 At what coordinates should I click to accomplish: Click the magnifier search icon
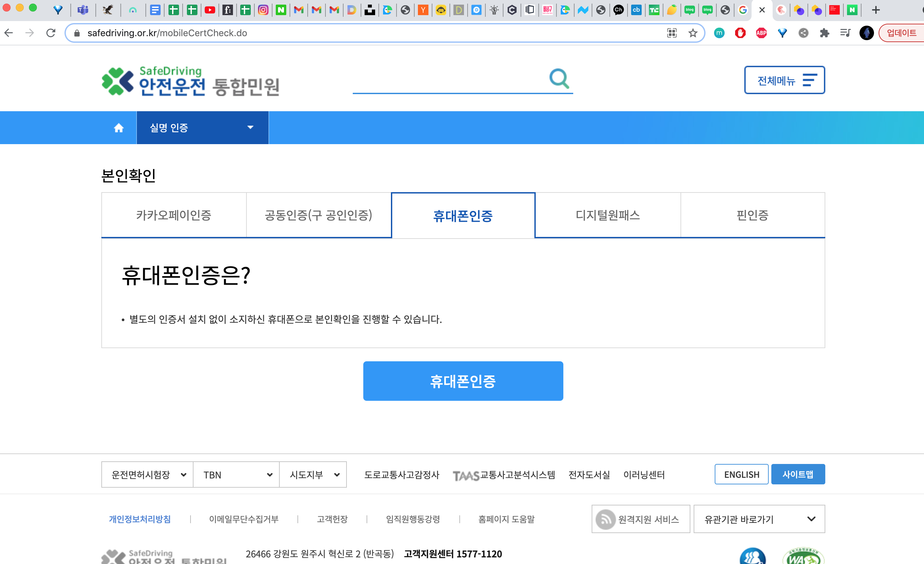pos(559,78)
